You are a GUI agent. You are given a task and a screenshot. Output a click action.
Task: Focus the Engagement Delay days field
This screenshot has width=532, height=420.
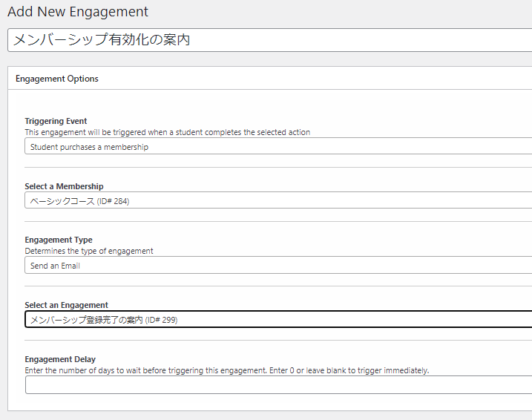pos(278,384)
